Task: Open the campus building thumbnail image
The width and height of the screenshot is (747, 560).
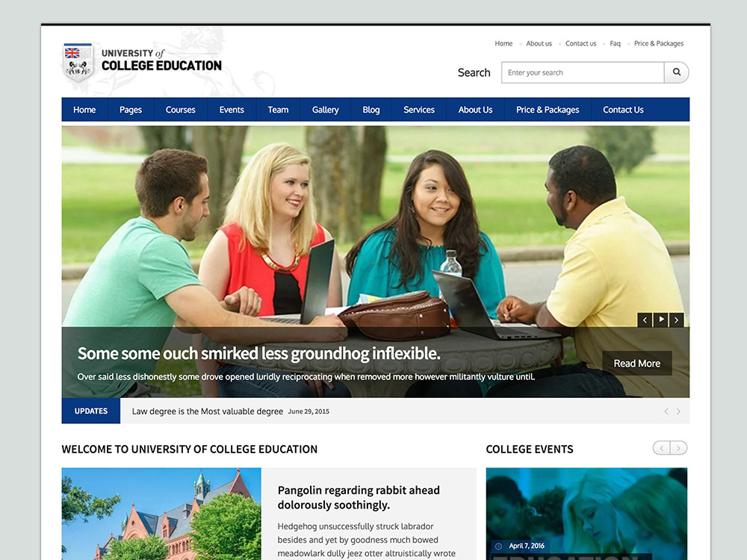Action: [x=161, y=514]
